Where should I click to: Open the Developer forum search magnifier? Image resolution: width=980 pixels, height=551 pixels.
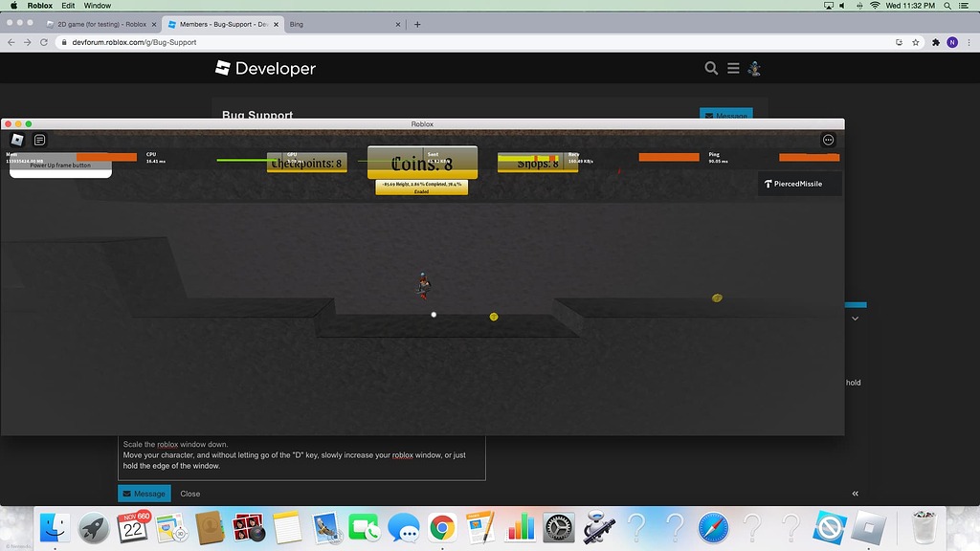tap(711, 68)
